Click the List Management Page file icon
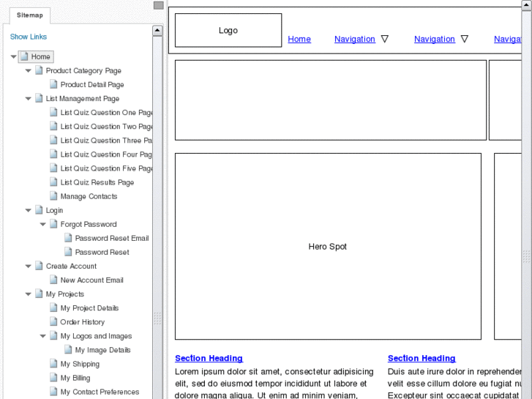The width and height of the screenshot is (532, 399). (39, 98)
